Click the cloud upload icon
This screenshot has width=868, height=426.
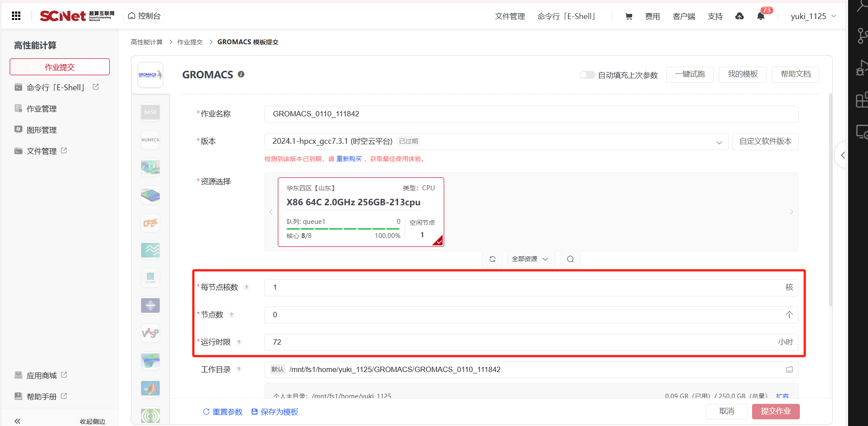click(739, 16)
